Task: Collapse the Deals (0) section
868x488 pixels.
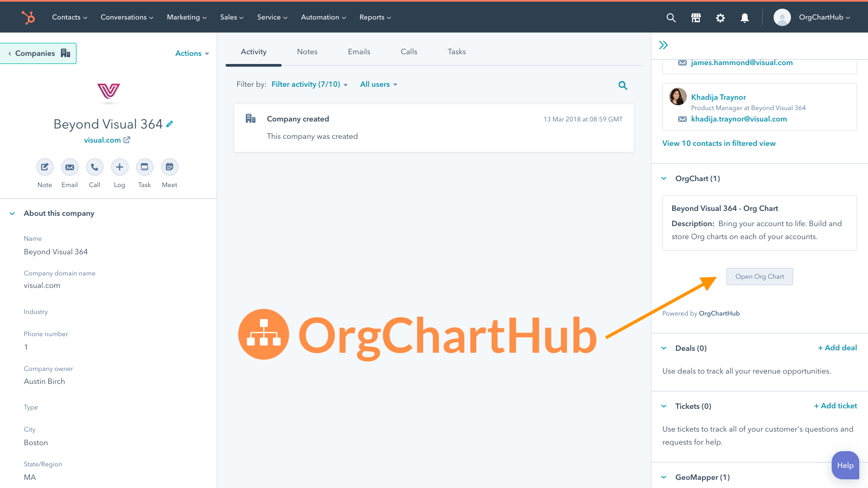Action: (664, 348)
